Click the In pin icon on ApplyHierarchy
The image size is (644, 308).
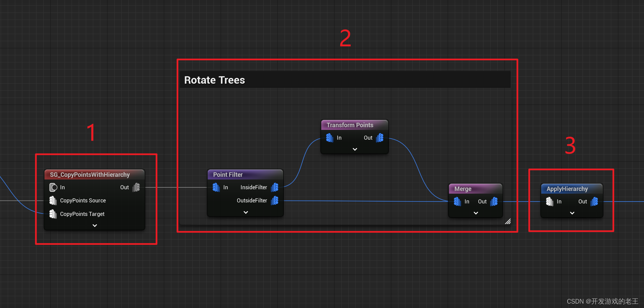[550, 201]
